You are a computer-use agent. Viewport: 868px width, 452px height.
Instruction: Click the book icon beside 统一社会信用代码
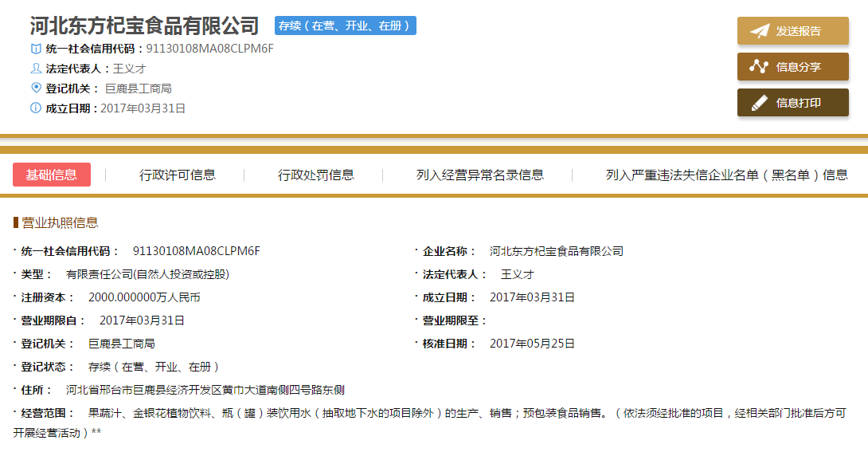coord(36,49)
